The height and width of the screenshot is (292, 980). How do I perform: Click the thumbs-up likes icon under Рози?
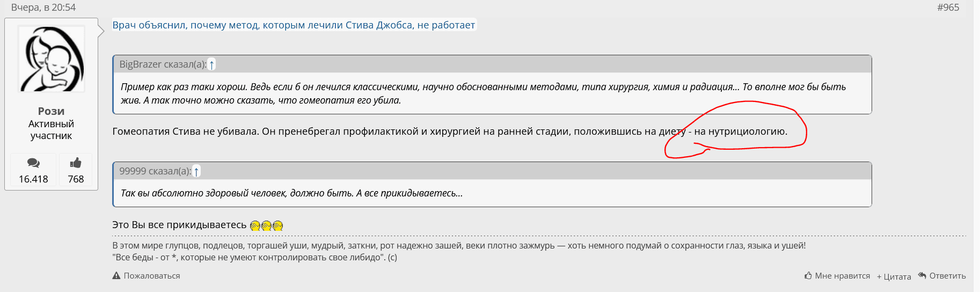tap(76, 163)
